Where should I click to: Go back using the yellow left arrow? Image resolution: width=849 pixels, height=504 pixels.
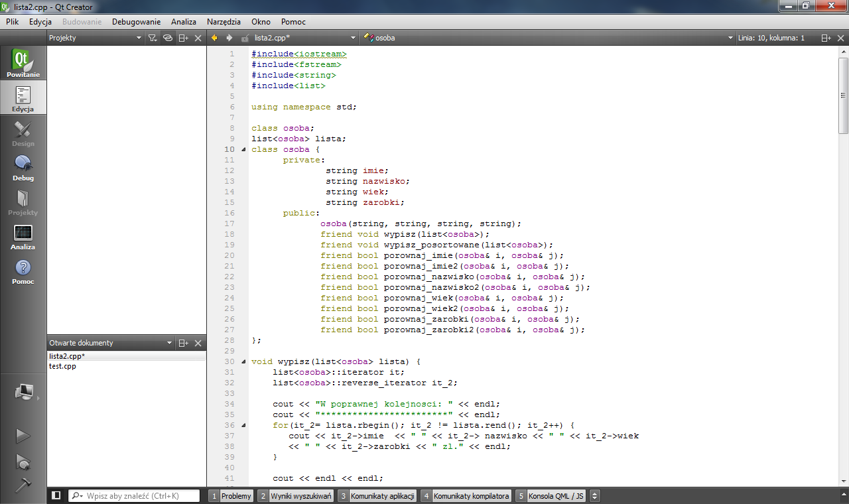(x=214, y=38)
